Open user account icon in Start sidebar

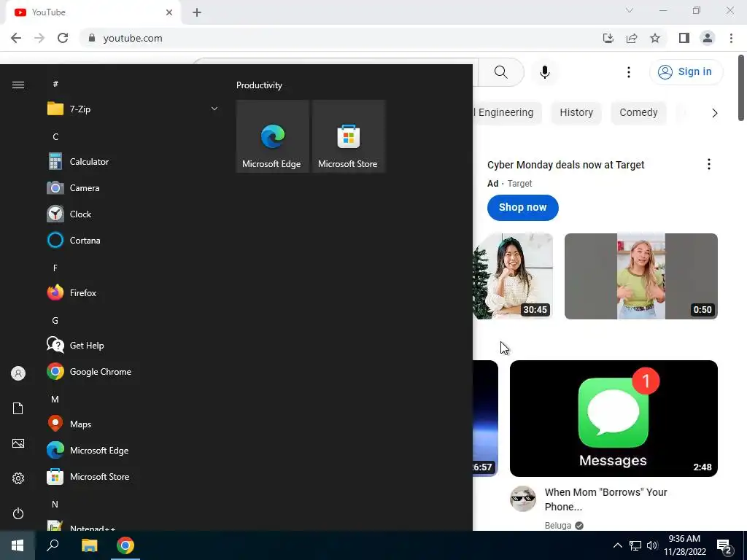(x=18, y=373)
